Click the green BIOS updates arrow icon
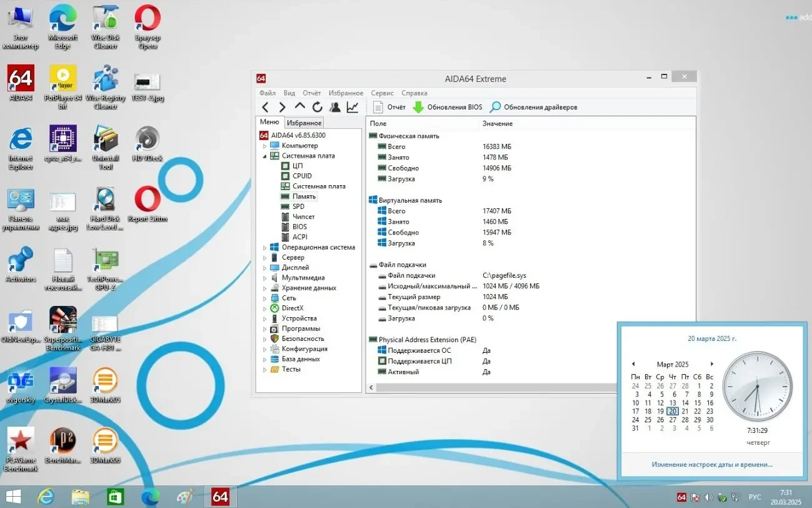Image resolution: width=812 pixels, height=508 pixels. (418, 107)
